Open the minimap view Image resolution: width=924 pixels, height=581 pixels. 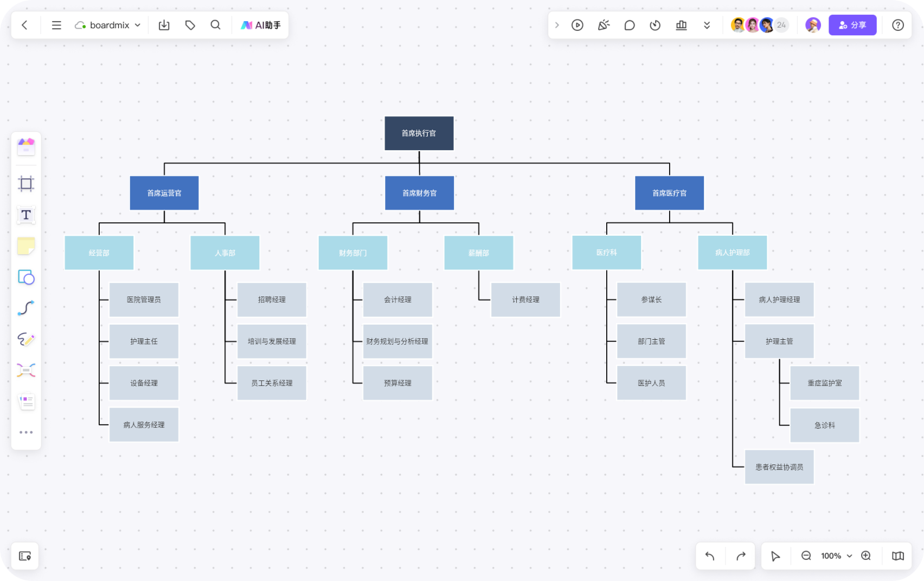[898, 556]
